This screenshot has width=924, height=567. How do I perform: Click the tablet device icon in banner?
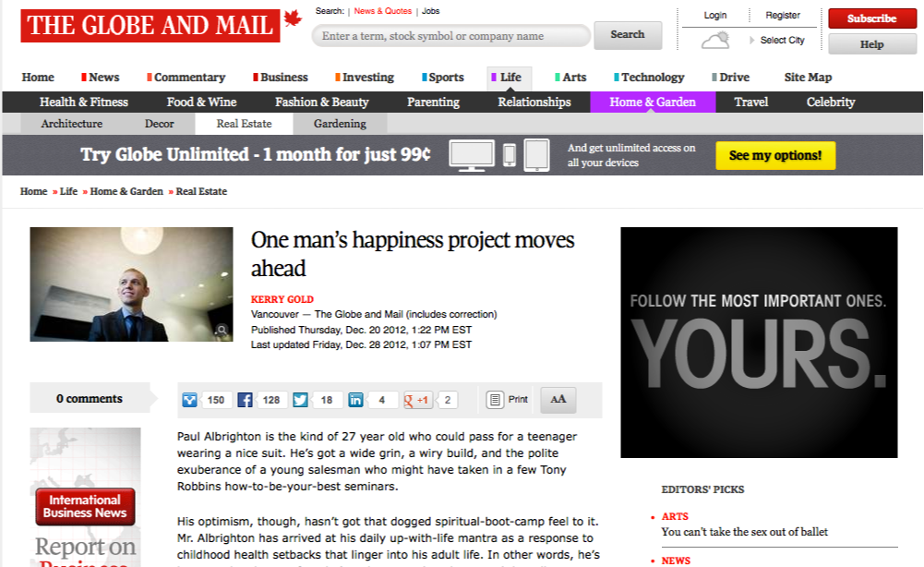click(537, 155)
